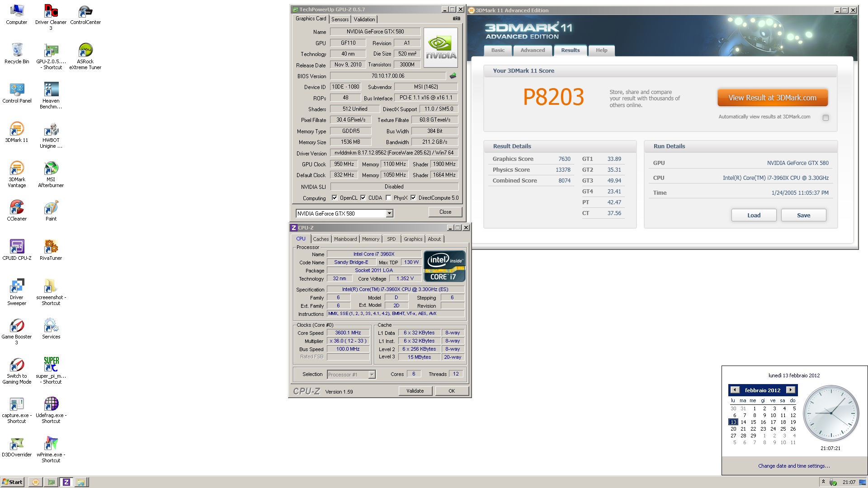Switch to Basic tab in 3DMark 11
The height and width of the screenshot is (488, 868).
coord(498,51)
